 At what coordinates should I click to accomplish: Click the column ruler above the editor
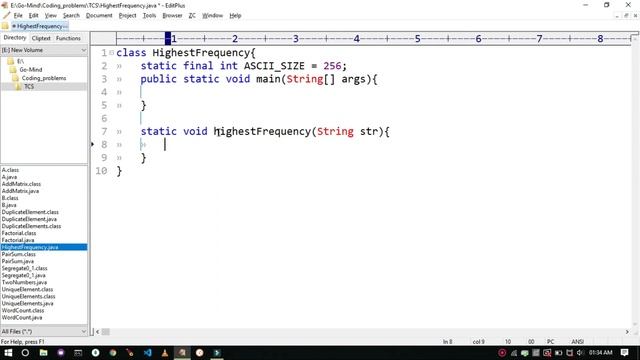pos(373,39)
